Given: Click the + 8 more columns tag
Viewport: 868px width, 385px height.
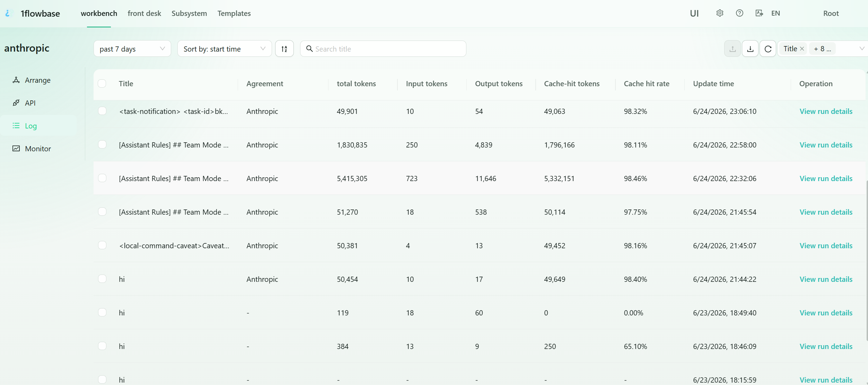Looking at the screenshot, I should (x=822, y=49).
